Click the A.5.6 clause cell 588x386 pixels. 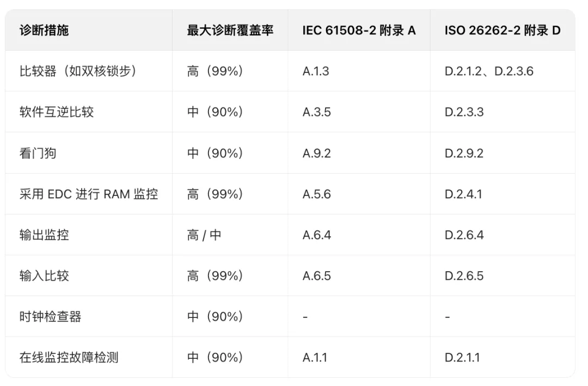[x=317, y=194]
